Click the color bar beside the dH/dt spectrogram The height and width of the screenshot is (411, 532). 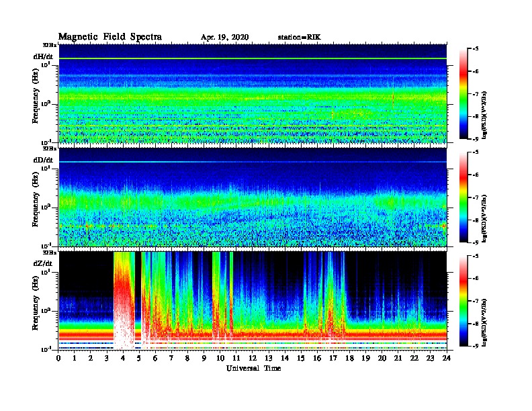(x=463, y=94)
